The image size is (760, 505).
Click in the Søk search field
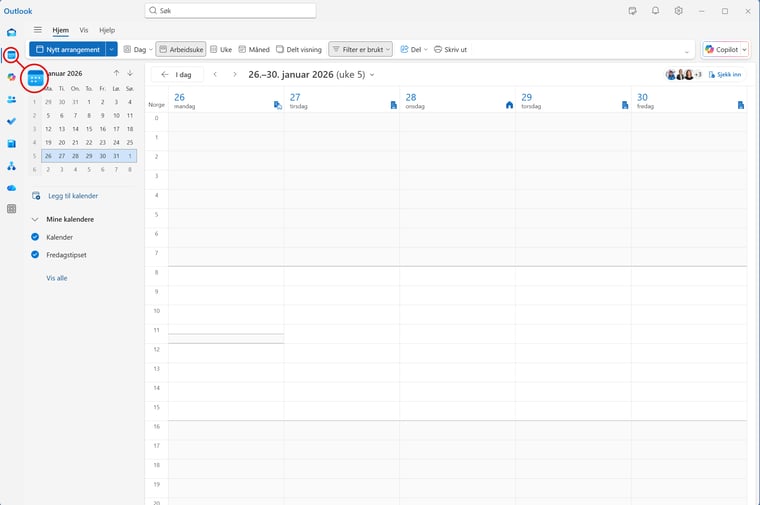coord(231,11)
